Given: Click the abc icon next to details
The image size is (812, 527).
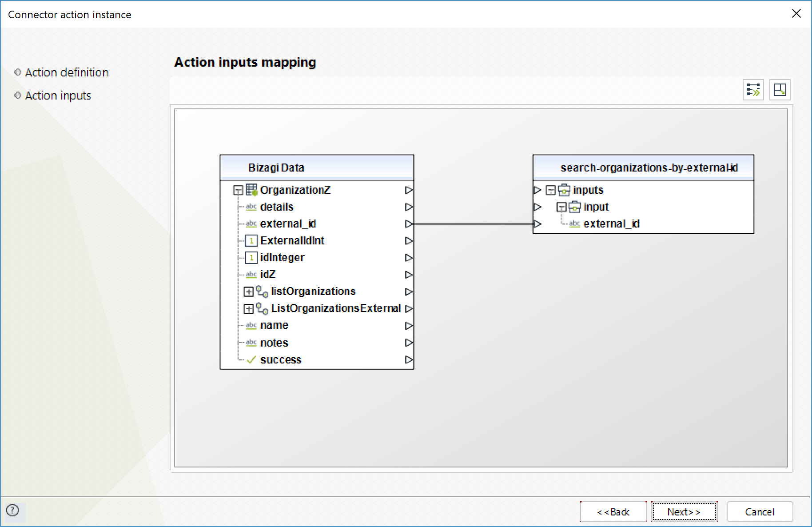Looking at the screenshot, I should pyautogui.click(x=251, y=207).
